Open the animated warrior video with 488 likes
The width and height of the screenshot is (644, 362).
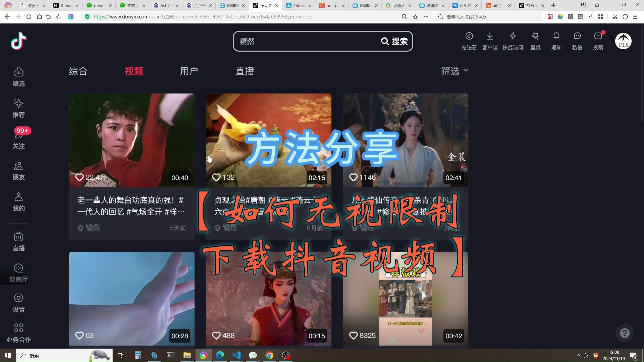(x=269, y=298)
